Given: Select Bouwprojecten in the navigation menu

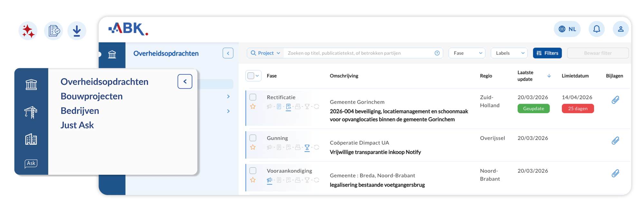Looking at the screenshot, I should click(x=91, y=96).
